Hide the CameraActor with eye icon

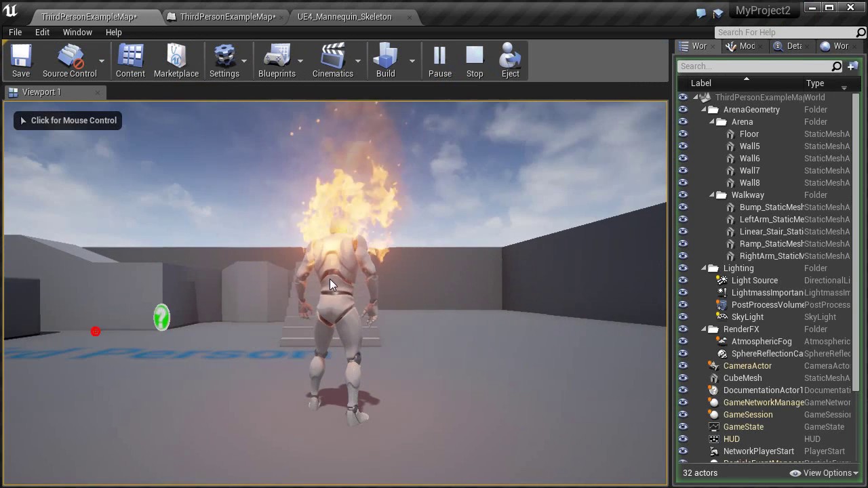click(x=683, y=366)
